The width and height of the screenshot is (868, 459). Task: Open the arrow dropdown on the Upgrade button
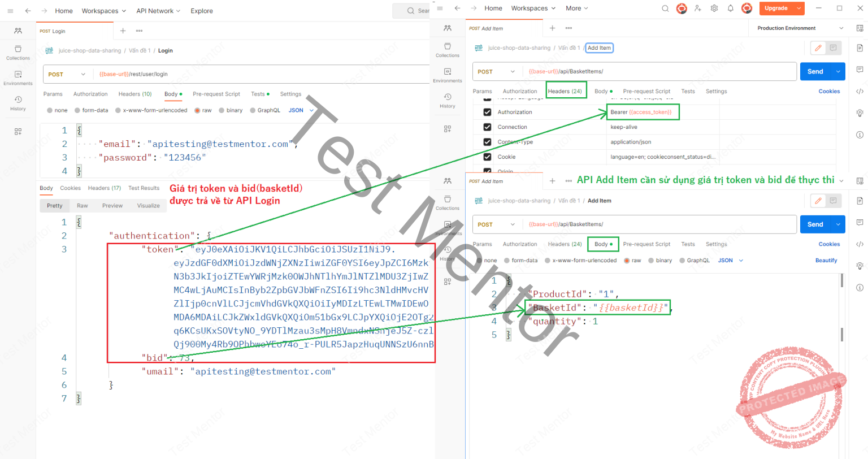click(x=798, y=8)
